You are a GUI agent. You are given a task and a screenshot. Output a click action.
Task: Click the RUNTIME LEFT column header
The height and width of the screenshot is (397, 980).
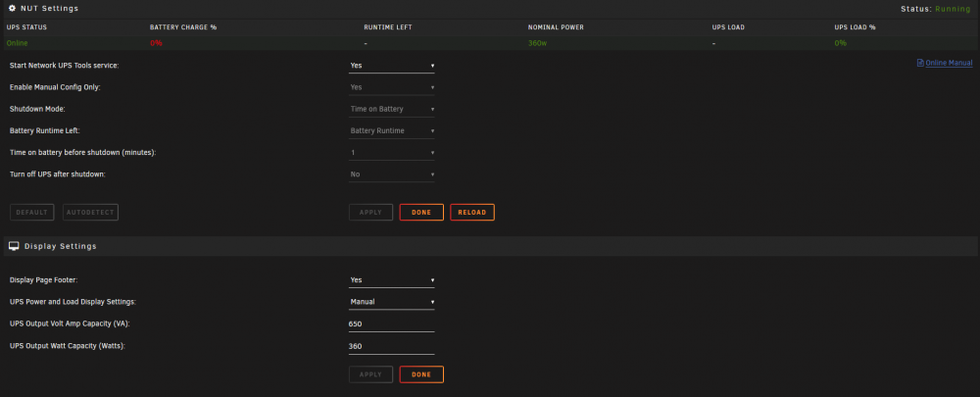pyautogui.click(x=387, y=27)
